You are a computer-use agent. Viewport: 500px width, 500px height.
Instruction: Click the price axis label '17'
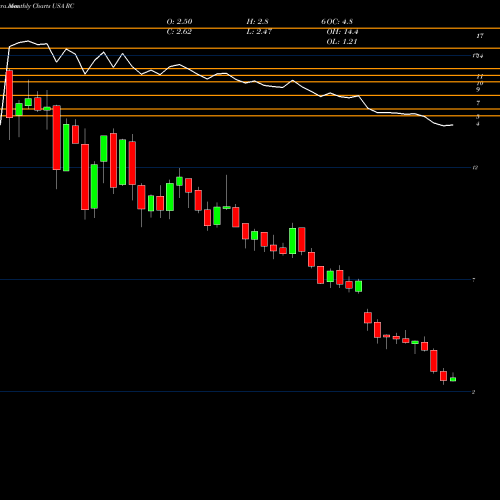(x=480, y=36)
